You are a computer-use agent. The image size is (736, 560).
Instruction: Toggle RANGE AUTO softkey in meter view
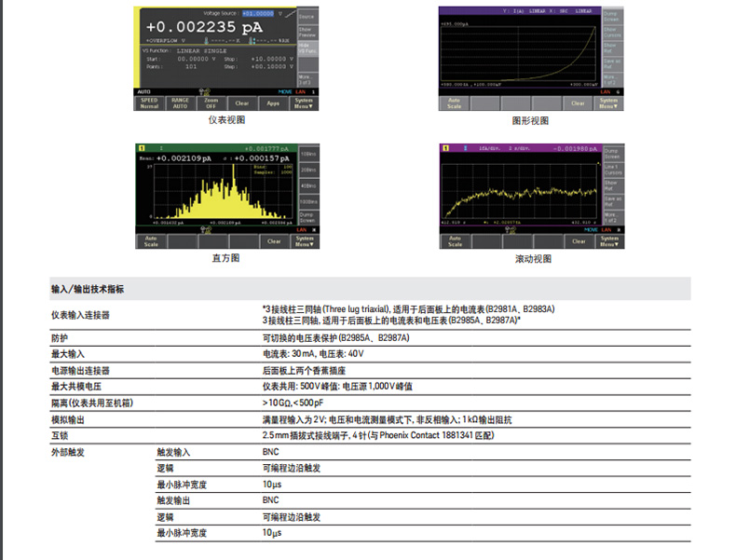(180, 103)
